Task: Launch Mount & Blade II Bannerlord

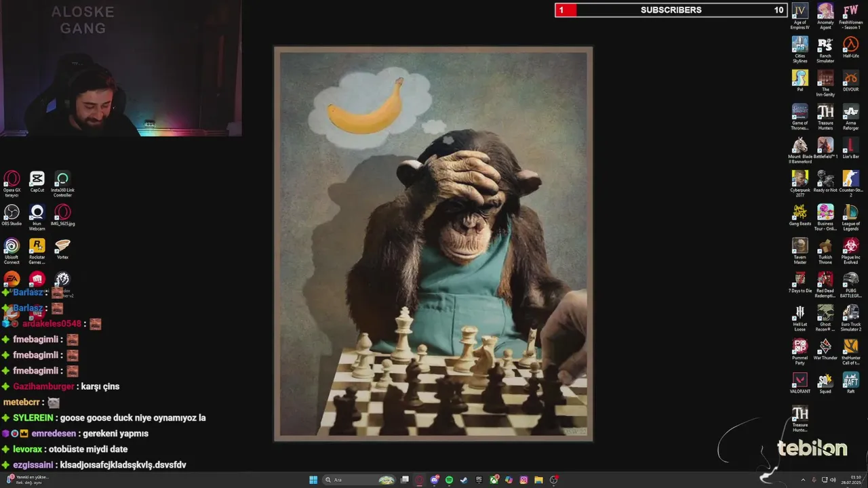Action: (x=800, y=150)
